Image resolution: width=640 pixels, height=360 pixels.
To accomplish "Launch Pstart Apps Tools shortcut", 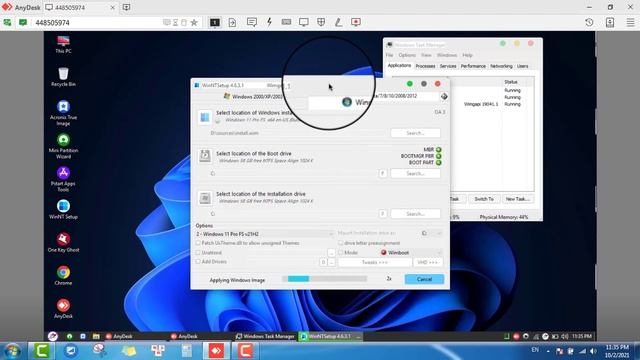I will (x=63, y=179).
